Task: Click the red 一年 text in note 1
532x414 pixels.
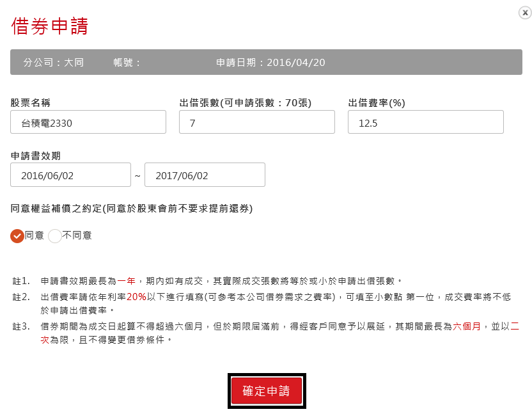Action: point(126,281)
